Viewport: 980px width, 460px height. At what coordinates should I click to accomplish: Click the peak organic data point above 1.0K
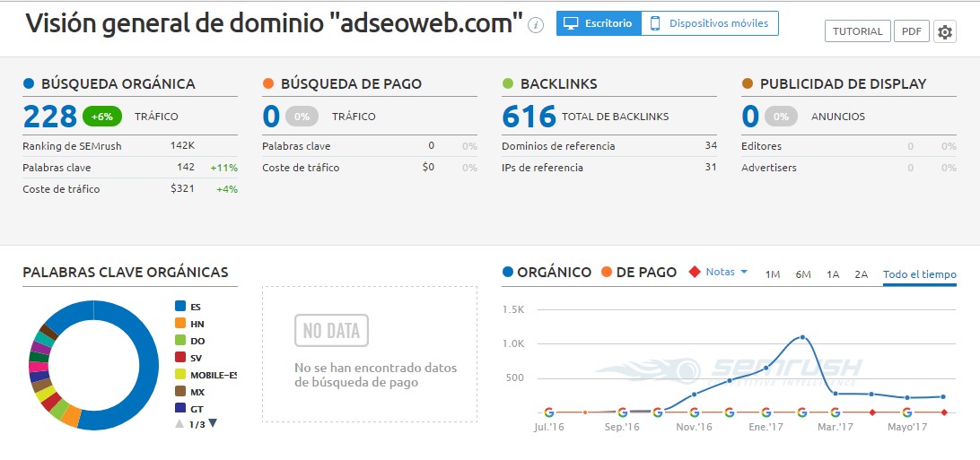pos(802,337)
